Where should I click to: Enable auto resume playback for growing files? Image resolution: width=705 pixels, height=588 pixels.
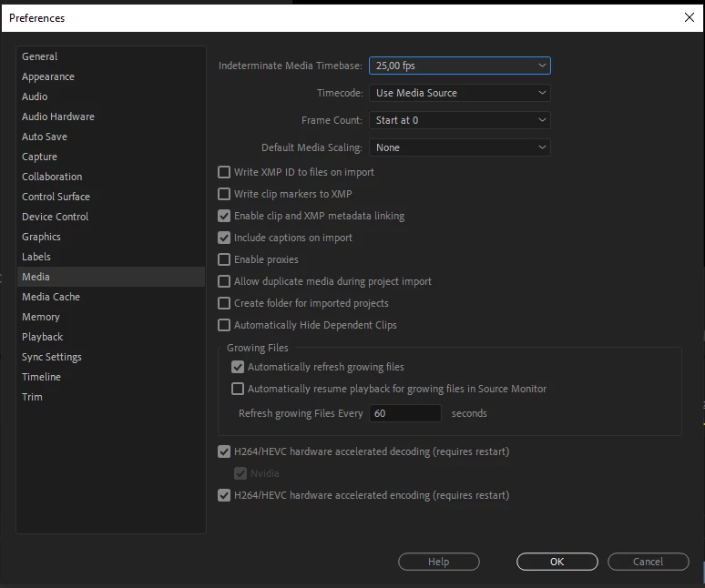[x=238, y=389]
